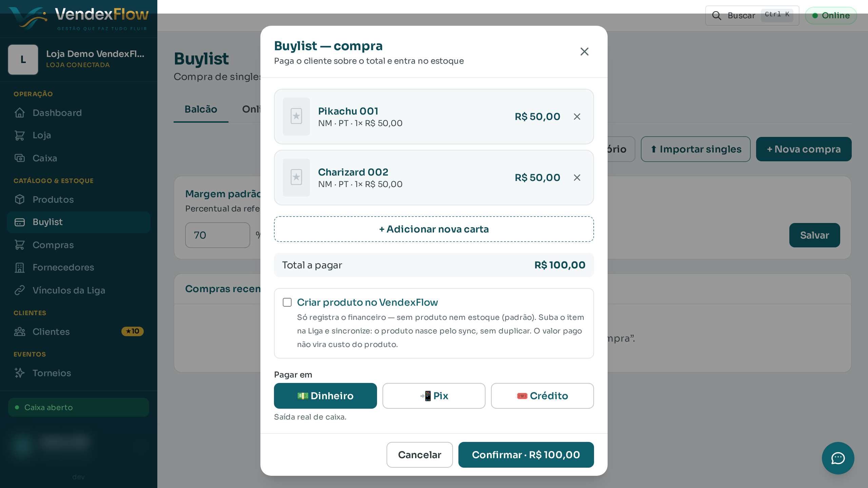Viewport: 868px width, 488px height.
Task: Save the default margin with Salvar
Action: click(x=814, y=235)
